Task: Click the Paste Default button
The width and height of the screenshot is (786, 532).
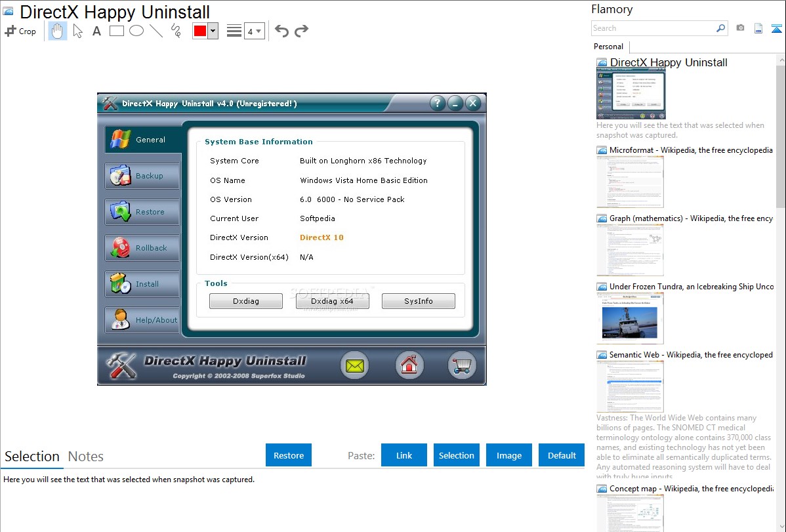Action: tap(562, 455)
